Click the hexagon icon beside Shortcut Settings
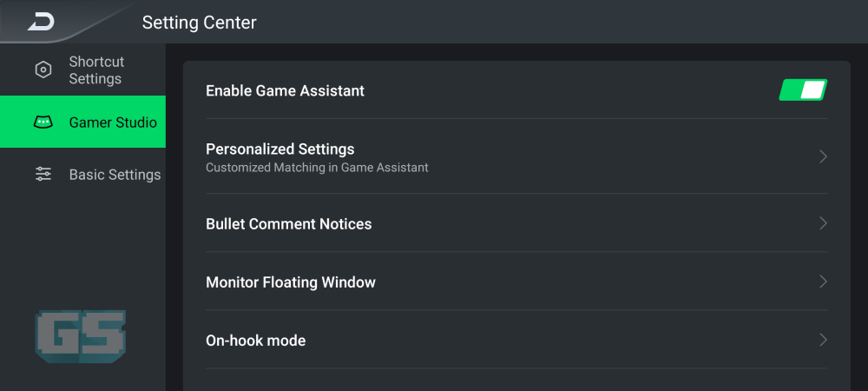Screen dimensions: 868x391 [x=43, y=70]
